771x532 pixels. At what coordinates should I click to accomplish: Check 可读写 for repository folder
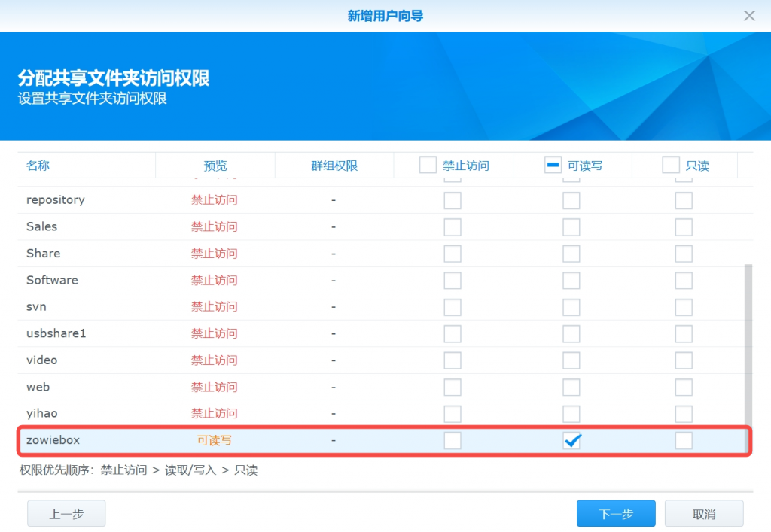[571, 200]
